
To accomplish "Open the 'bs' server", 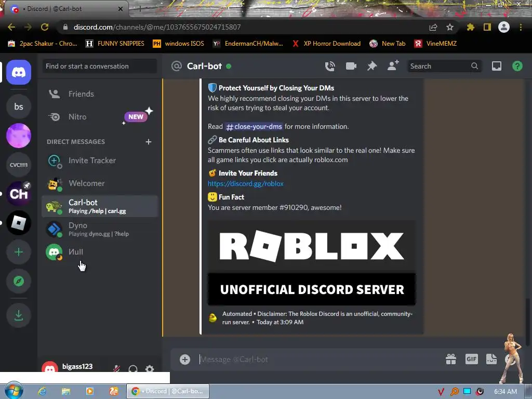I will click(x=19, y=107).
